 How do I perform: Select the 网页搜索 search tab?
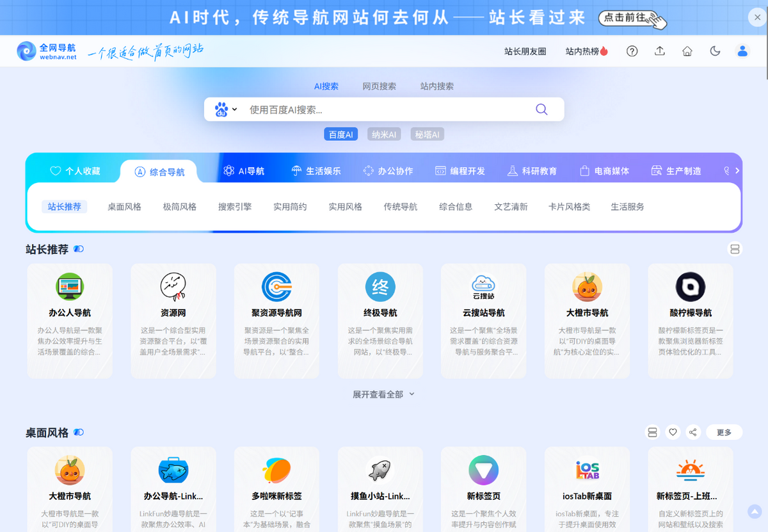pyautogui.click(x=380, y=86)
